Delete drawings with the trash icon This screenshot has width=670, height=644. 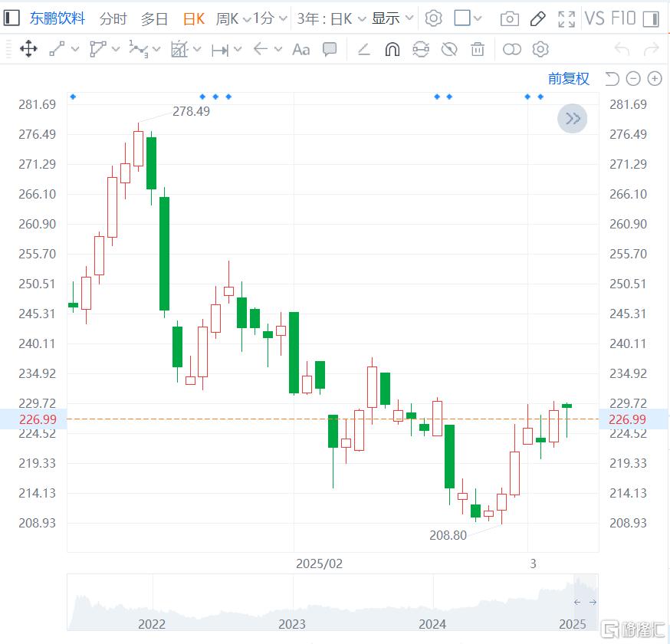click(478, 50)
